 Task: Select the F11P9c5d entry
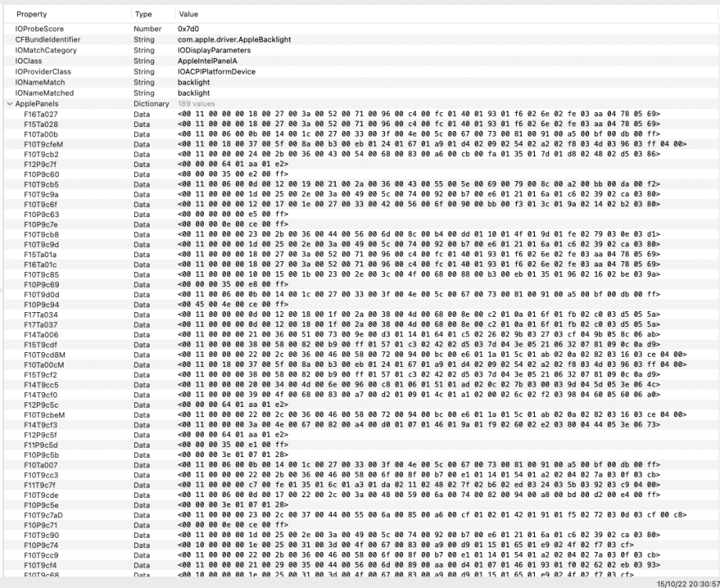click(41, 445)
